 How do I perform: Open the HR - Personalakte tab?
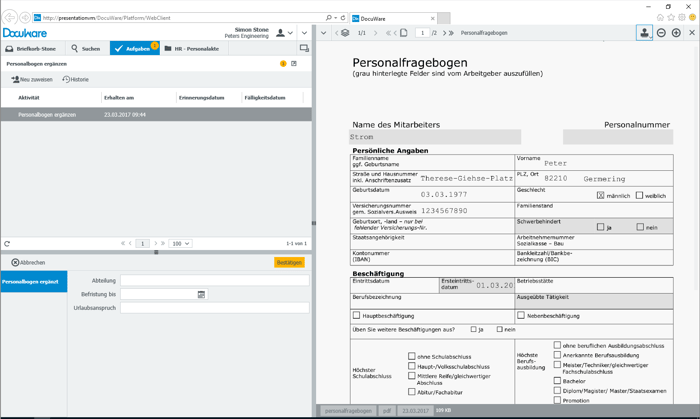pyautogui.click(x=191, y=48)
